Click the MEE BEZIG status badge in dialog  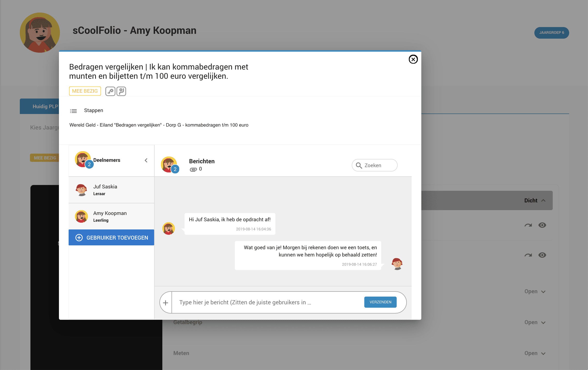[x=85, y=91]
